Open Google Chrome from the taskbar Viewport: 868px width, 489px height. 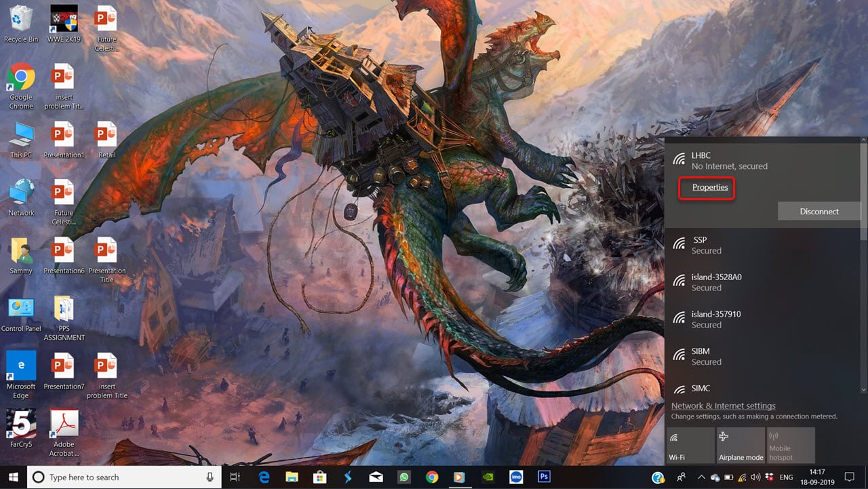point(432,477)
